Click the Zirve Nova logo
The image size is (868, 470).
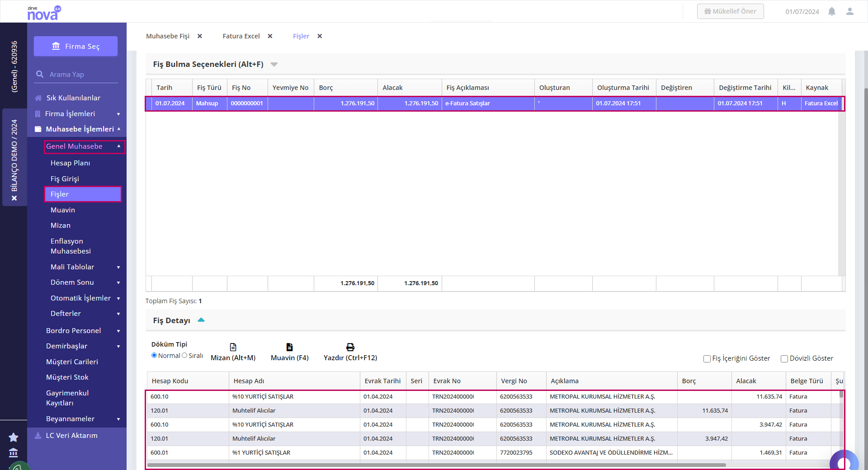tap(44, 13)
